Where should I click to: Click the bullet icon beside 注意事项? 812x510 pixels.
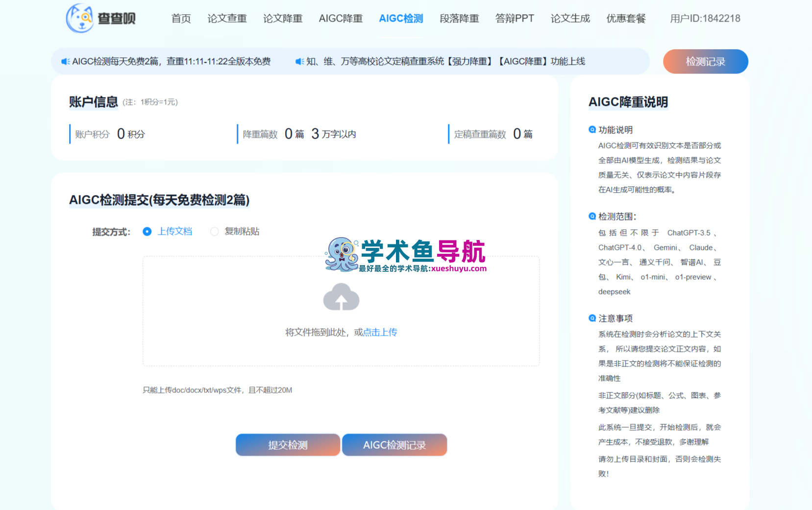pyautogui.click(x=592, y=318)
